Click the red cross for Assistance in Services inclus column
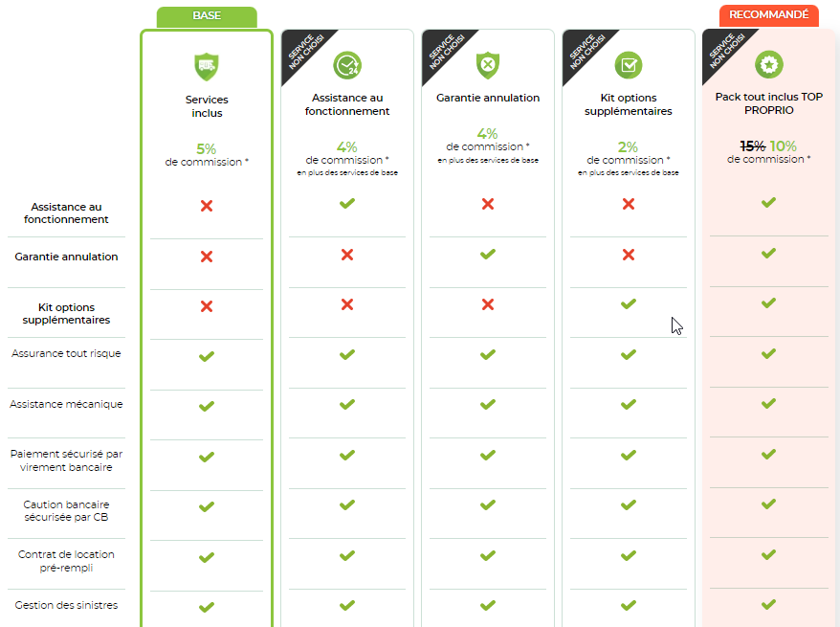The image size is (840, 627). pos(206,206)
